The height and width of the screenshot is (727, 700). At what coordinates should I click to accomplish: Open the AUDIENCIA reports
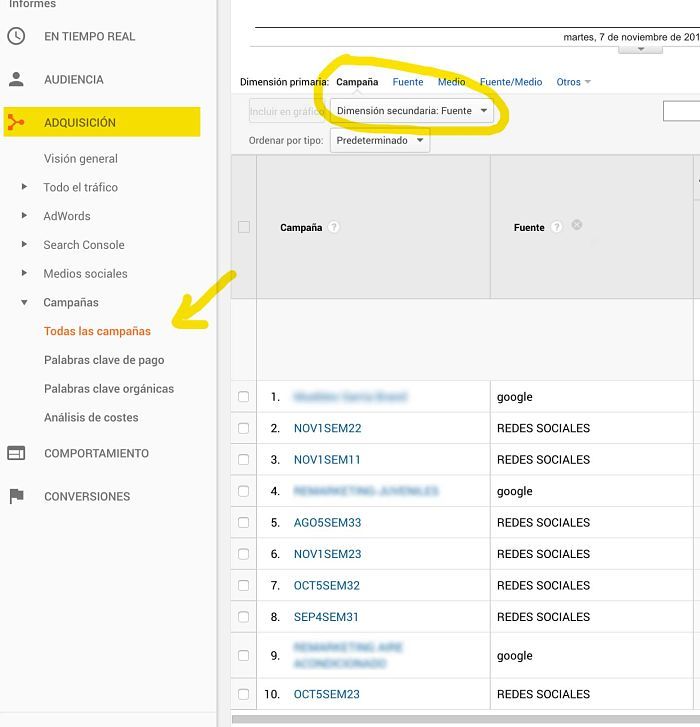[x=74, y=80]
